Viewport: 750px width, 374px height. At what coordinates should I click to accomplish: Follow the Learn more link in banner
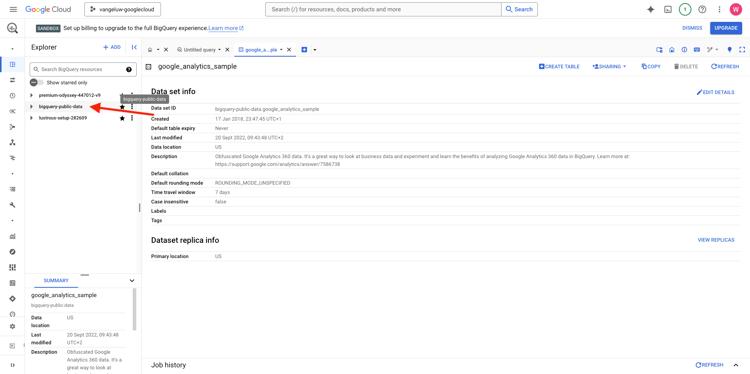[226, 28]
